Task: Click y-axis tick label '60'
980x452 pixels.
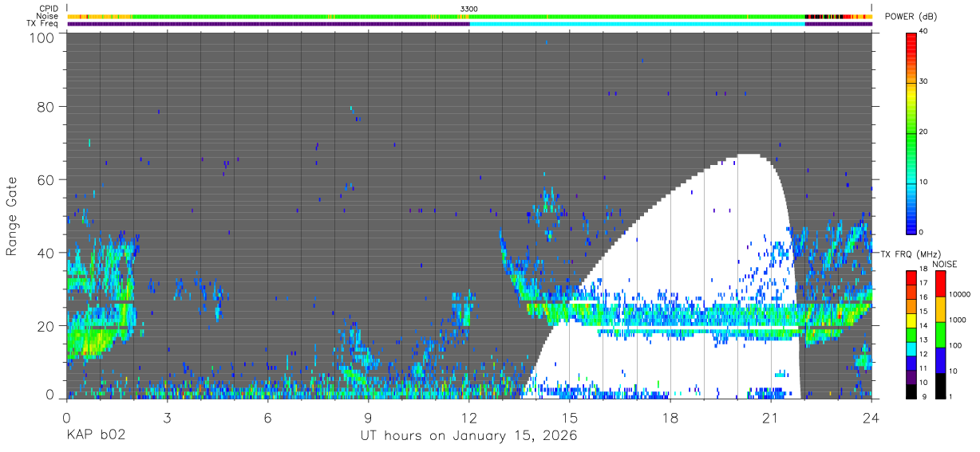Action: click(x=45, y=179)
